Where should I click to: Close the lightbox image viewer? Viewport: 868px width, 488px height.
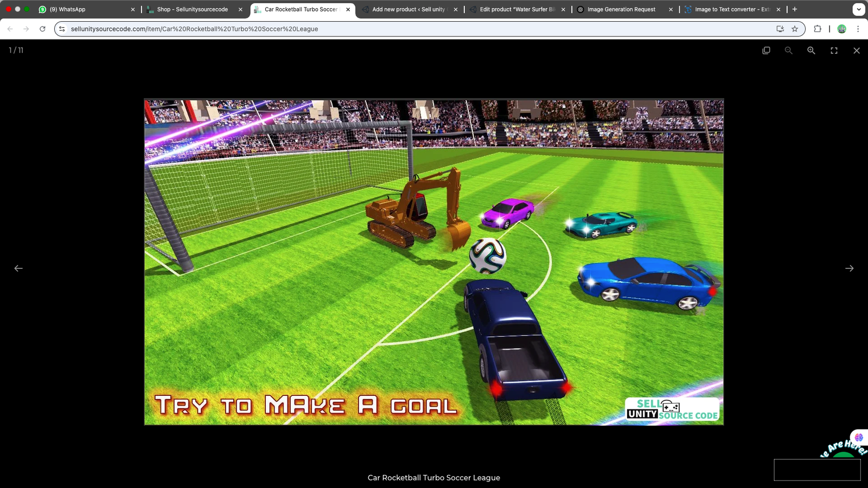tap(857, 50)
